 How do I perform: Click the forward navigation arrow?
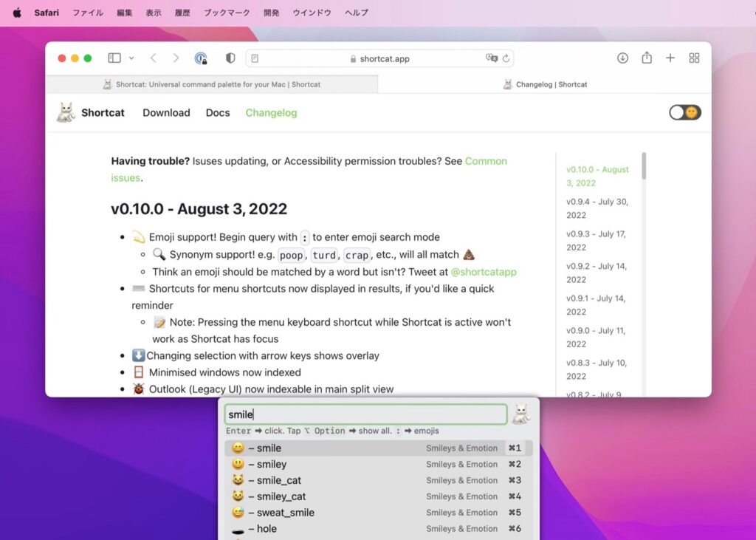tap(176, 58)
